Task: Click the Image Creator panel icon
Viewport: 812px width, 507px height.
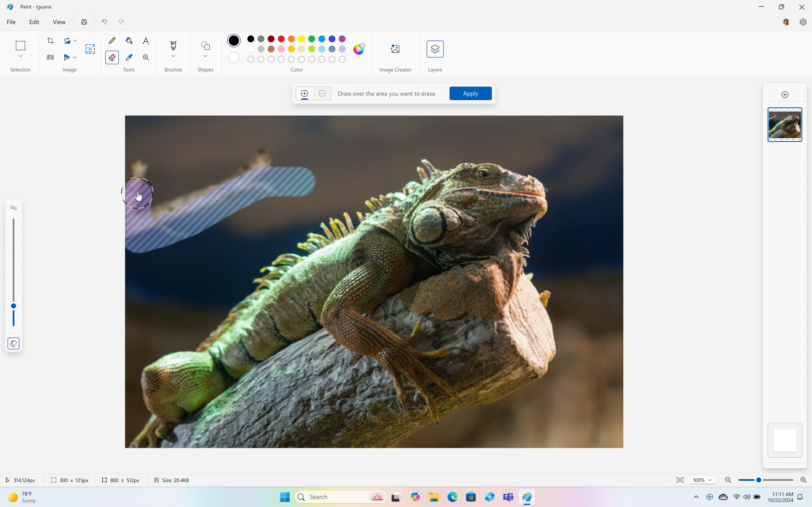Action: 395,48
